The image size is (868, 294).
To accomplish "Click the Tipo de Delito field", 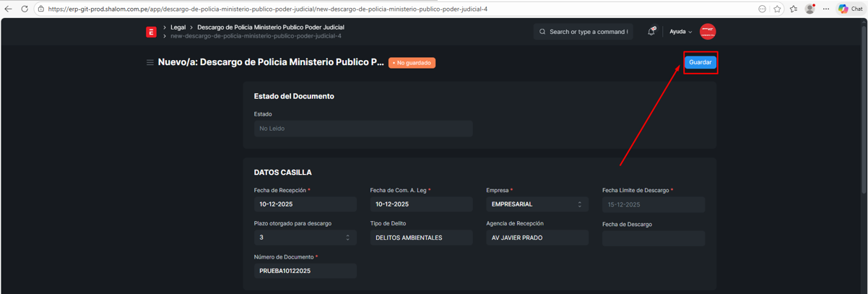I will tap(421, 238).
